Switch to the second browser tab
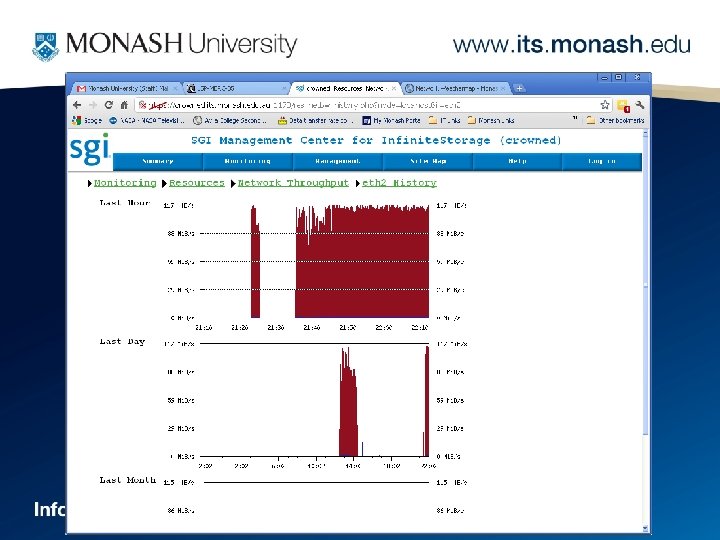The height and width of the screenshot is (540, 720). pos(236,88)
